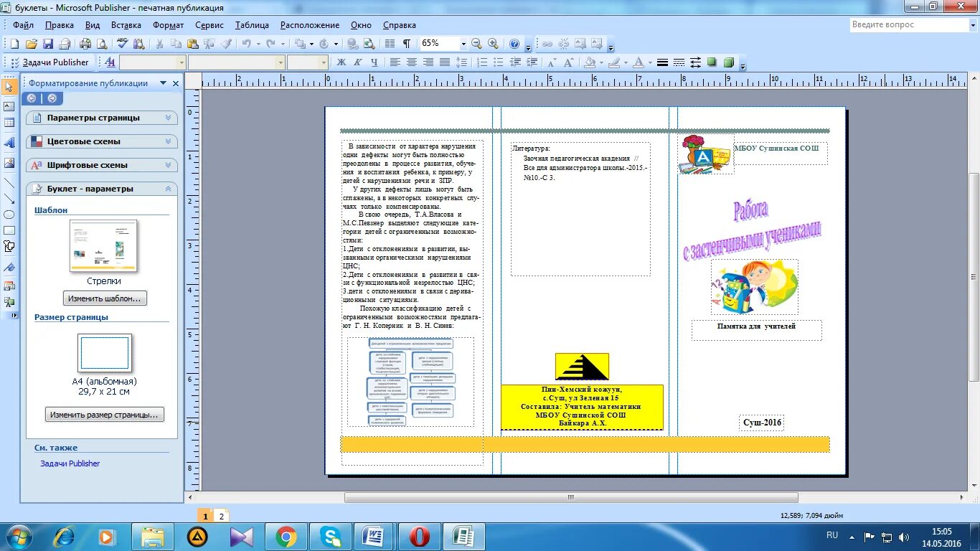The width and height of the screenshot is (980, 551).
Task: Collapse the Буклет - параметры section
Action: point(102,189)
